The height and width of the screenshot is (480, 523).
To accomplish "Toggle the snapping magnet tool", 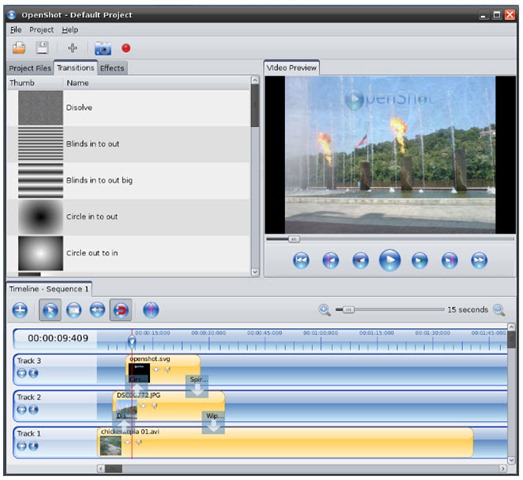I will (x=121, y=310).
